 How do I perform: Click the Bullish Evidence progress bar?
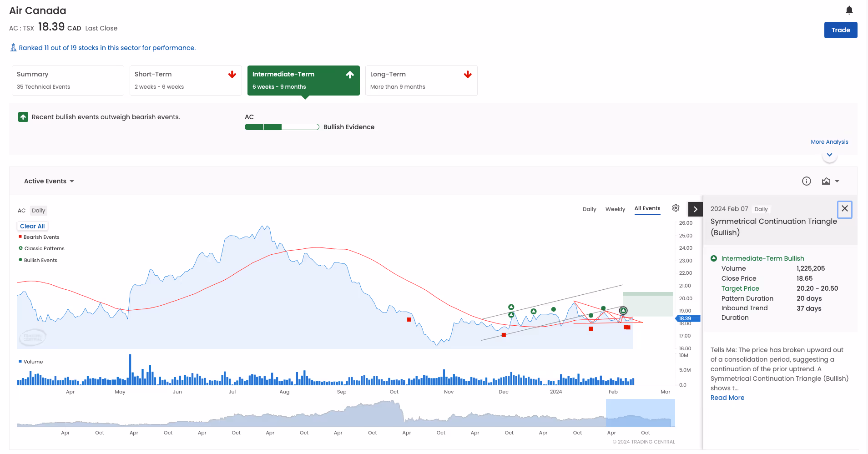click(x=282, y=127)
